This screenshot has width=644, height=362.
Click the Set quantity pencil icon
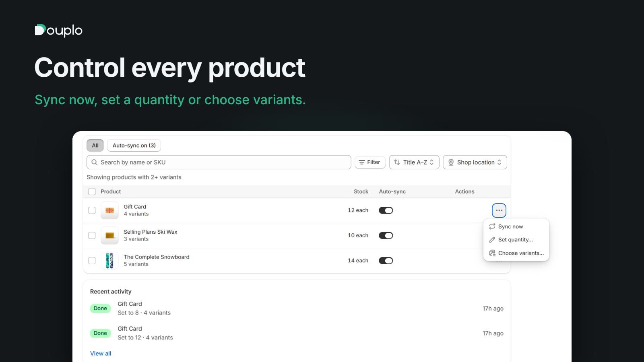pyautogui.click(x=492, y=240)
